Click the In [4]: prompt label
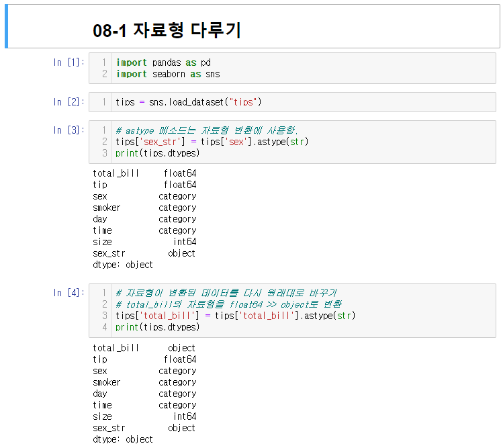The height and width of the screenshot is (448, 503). click(x=68, y=293)
